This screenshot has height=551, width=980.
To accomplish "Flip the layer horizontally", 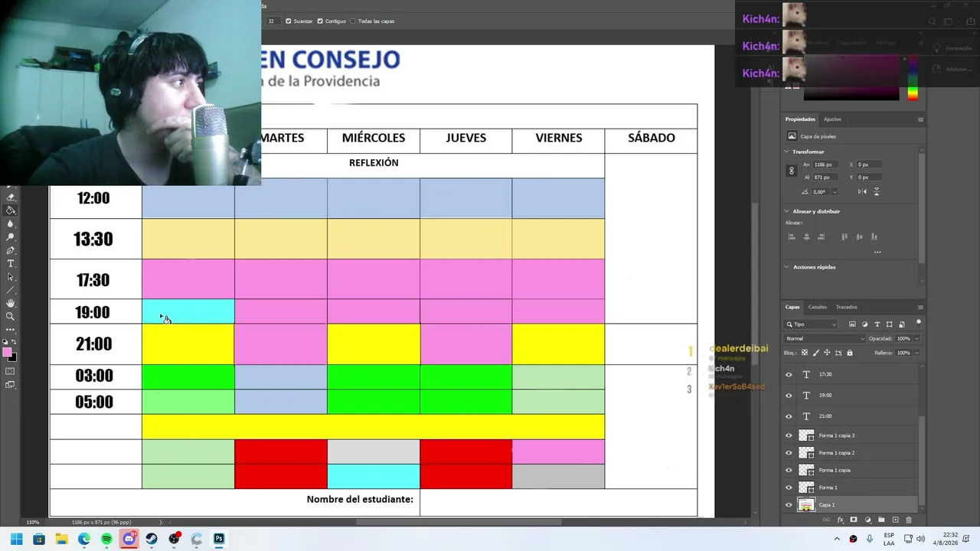I will (861, 192).
